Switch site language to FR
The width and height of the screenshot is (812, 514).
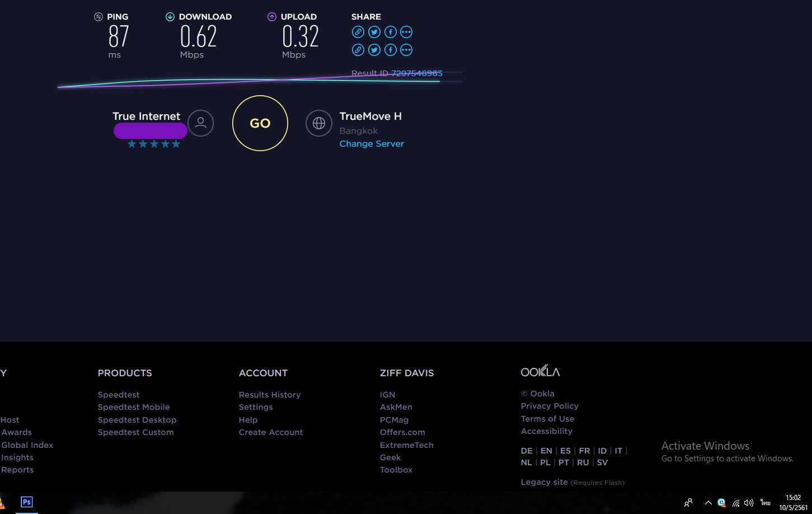pyautogui.click(x=584, y=451)
